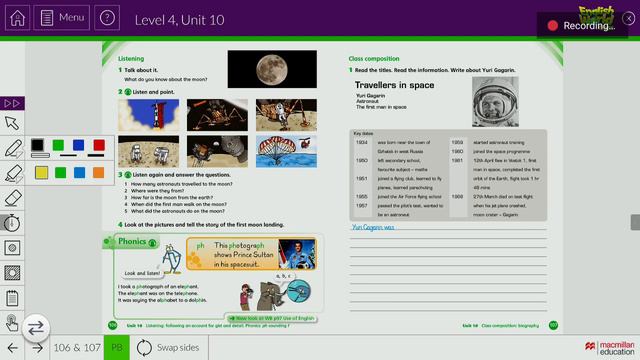
Task: Toggle toolbar side with swap arrows
Action: coord(36,328)
